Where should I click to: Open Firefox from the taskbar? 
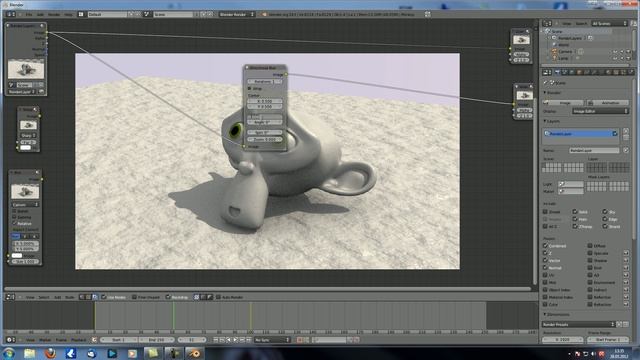click(x=50, y=353)
